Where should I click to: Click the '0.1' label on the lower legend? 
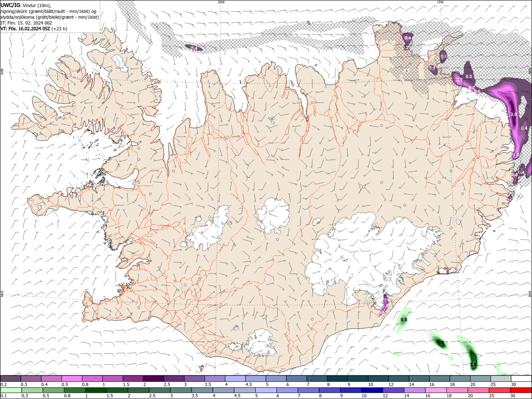[4, 396]
